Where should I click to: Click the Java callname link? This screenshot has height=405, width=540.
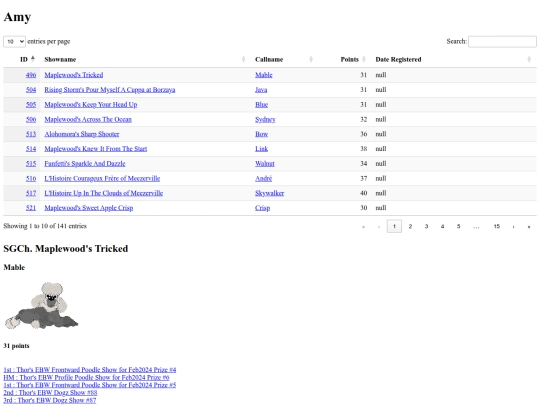[x=261, y=90]
